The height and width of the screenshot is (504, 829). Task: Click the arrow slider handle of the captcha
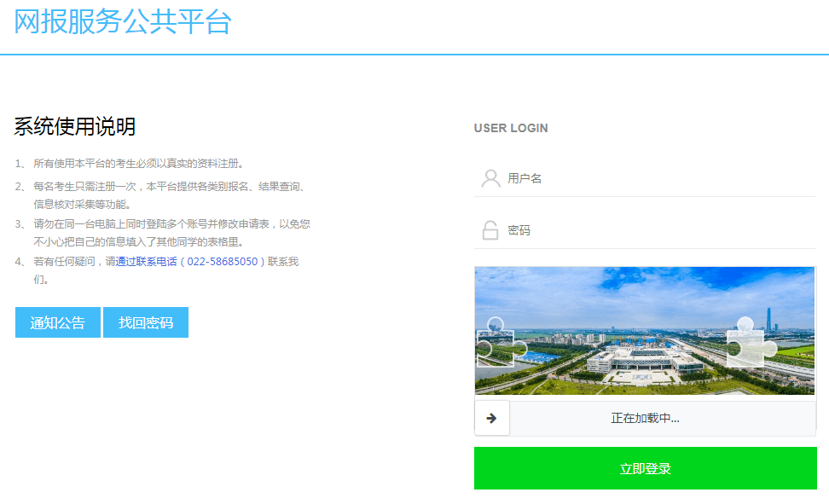tap(492, 419)
